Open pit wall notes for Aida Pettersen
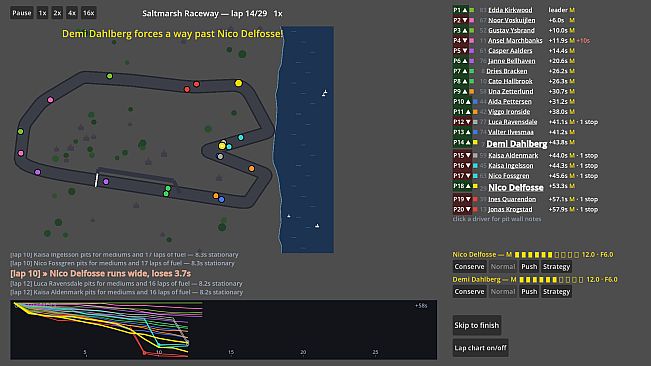Screen dimensions: 651x366 pyautogui.click(x=509, y=101)
